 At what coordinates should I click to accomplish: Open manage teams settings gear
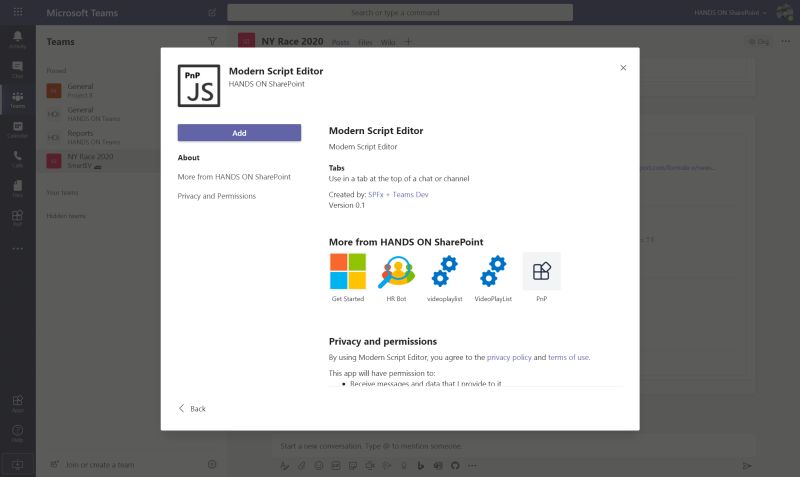[212, 464]
